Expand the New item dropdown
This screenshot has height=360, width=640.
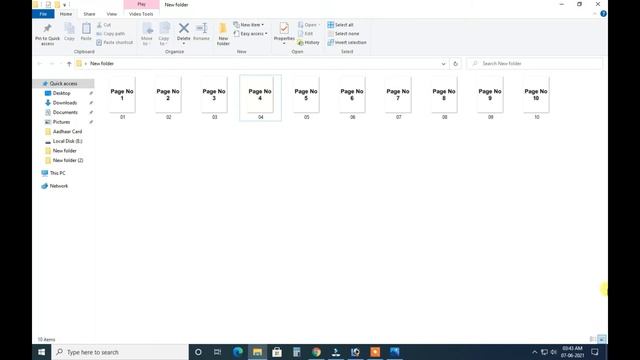249,25
